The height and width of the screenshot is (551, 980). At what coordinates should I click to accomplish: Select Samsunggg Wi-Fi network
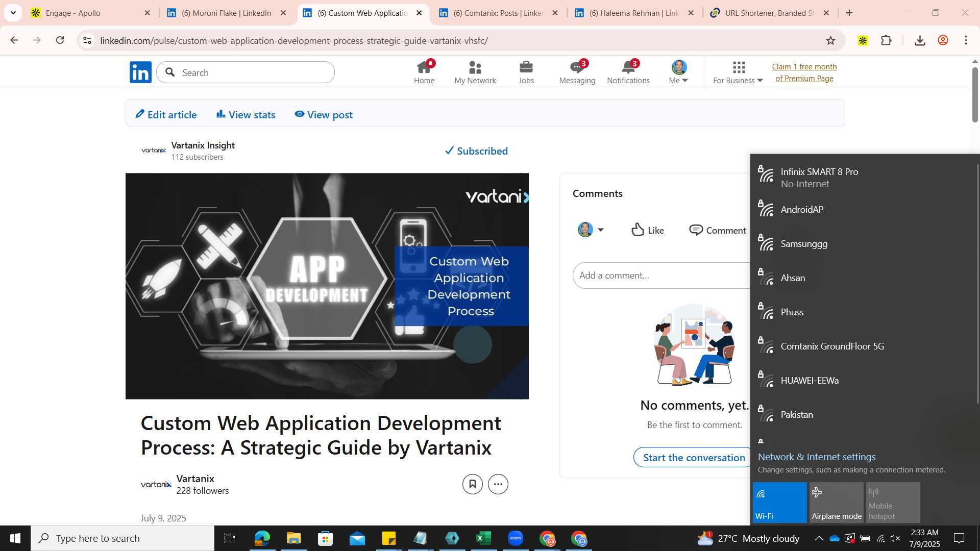click(863, 244)
